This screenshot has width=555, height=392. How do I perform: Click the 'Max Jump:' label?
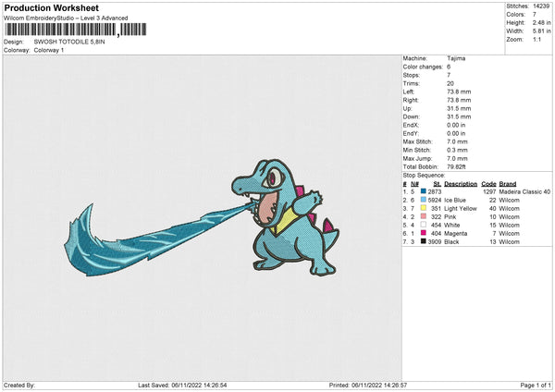pos(417,158)
